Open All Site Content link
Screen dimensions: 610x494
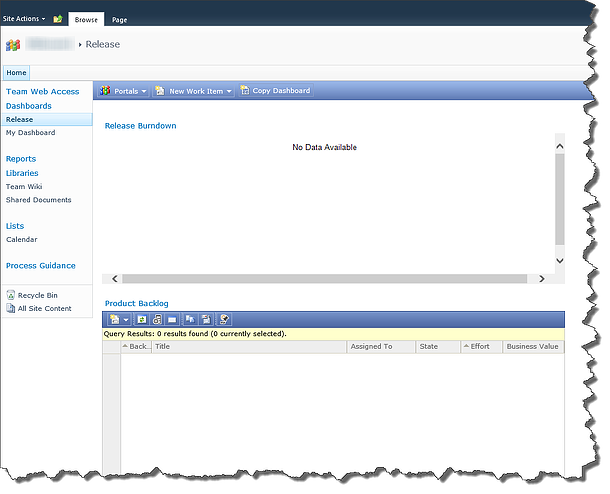coord(45,309)
